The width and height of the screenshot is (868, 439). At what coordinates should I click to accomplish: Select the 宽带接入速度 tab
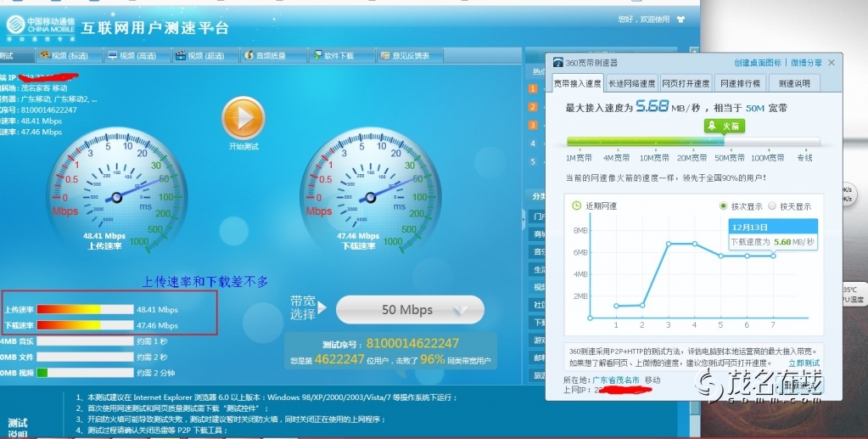577,83
